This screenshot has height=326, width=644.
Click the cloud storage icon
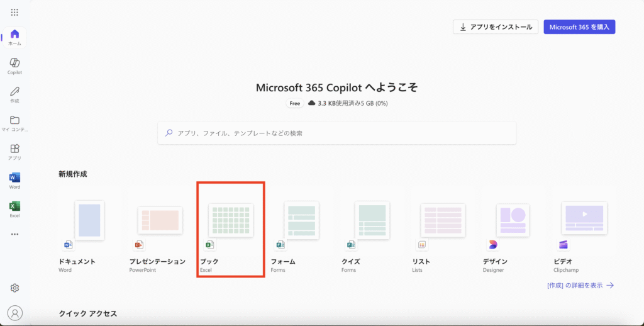(x=312, y=103)
